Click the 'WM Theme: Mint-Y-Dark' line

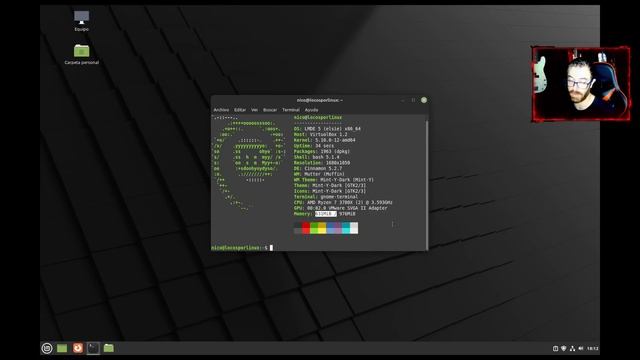[334, 180]
